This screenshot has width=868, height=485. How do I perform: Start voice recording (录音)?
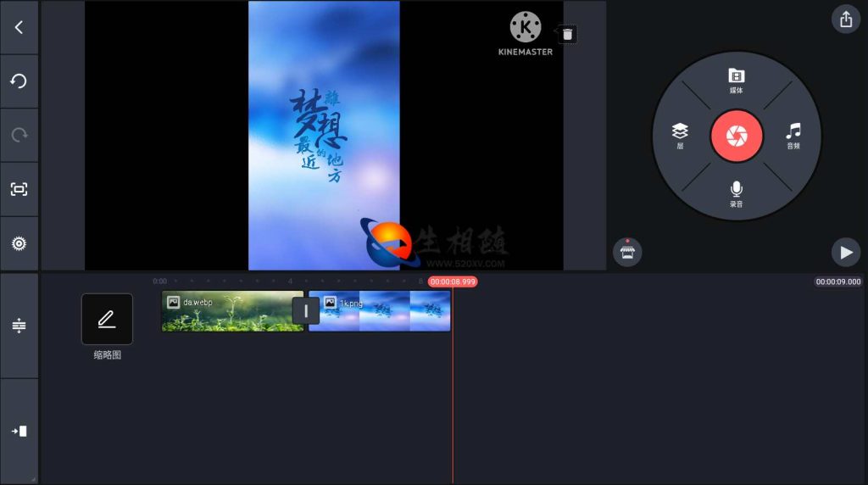coord(737,194)
